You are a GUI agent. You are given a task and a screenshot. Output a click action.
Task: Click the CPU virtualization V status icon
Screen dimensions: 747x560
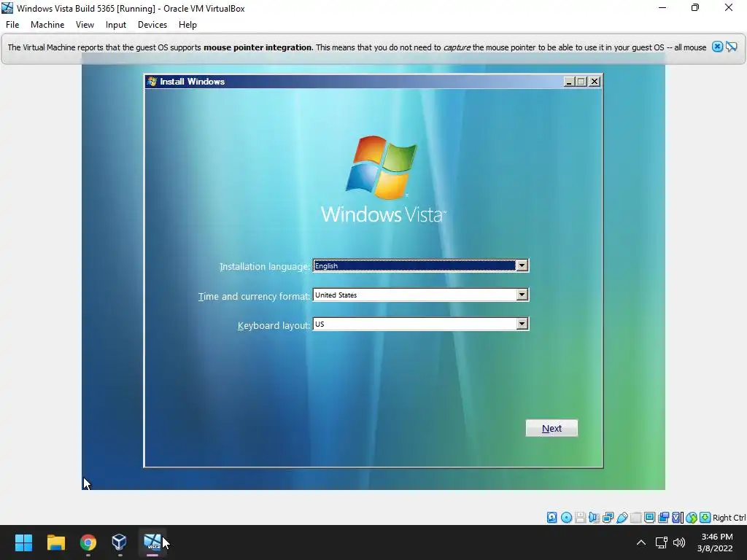[678, 517]
